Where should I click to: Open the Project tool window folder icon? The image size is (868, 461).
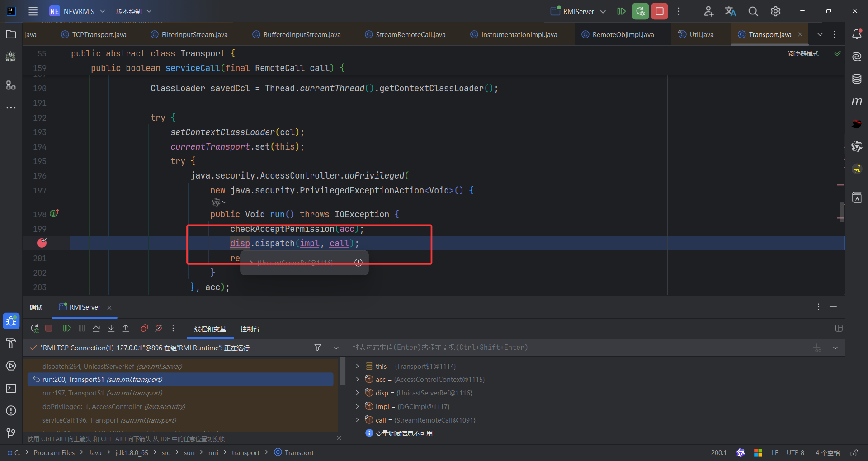click(x=11, y=34)
